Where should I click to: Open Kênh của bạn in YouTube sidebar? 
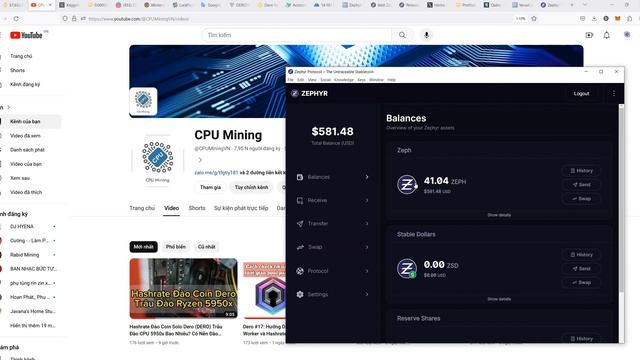pos(31,122)
